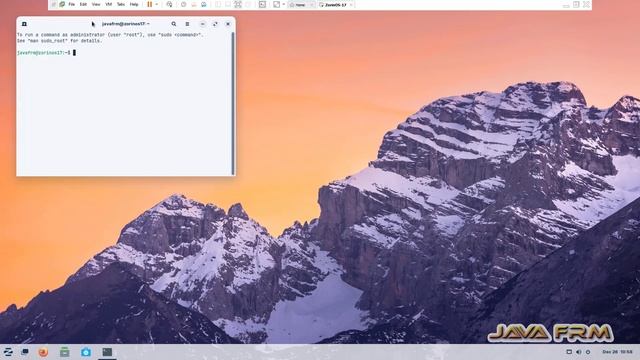
Task: Open the VMware console view icon
Action: (262, 4)
